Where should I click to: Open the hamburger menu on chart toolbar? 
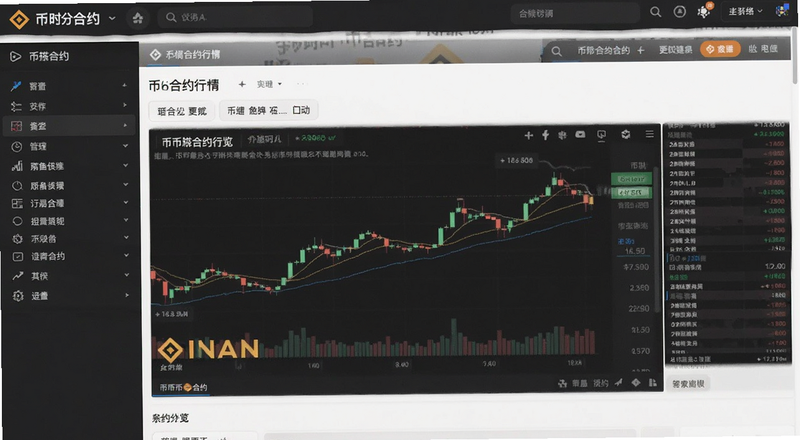649,134
